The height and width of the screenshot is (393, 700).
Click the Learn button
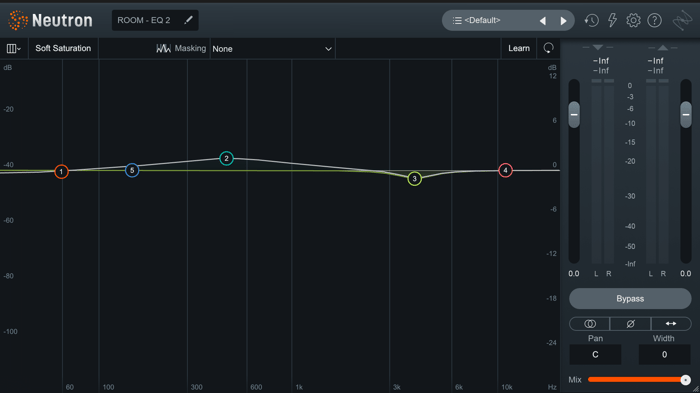519,48
